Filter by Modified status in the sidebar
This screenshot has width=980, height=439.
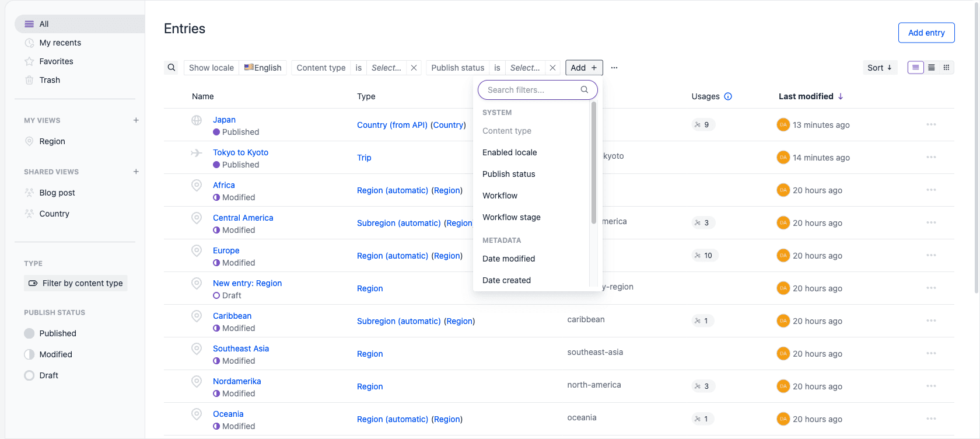coord(48,354)
